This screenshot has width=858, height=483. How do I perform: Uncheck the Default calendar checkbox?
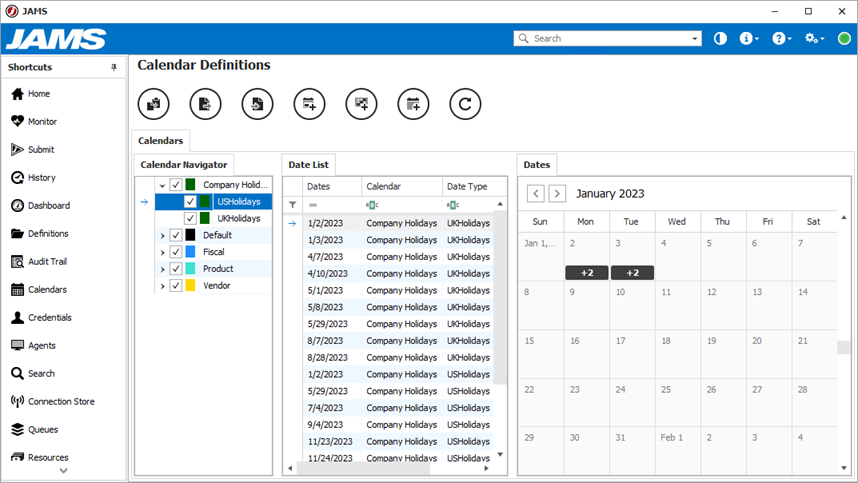(176, 235)
